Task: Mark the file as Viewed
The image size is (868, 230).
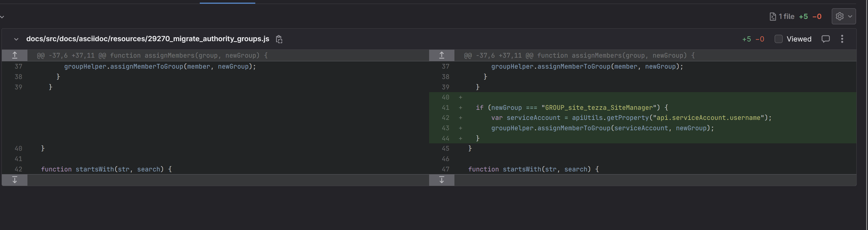Action: click(x=778, y=39)
